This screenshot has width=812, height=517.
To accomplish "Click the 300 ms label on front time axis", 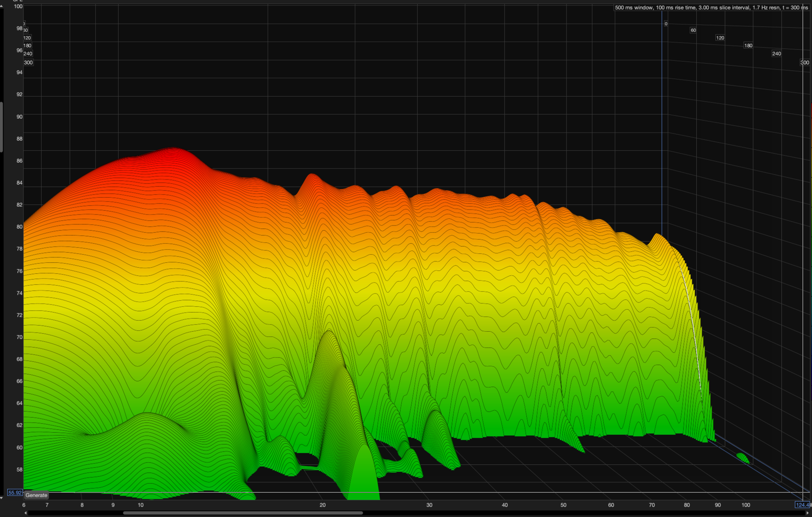I will [x=28, y=63].
